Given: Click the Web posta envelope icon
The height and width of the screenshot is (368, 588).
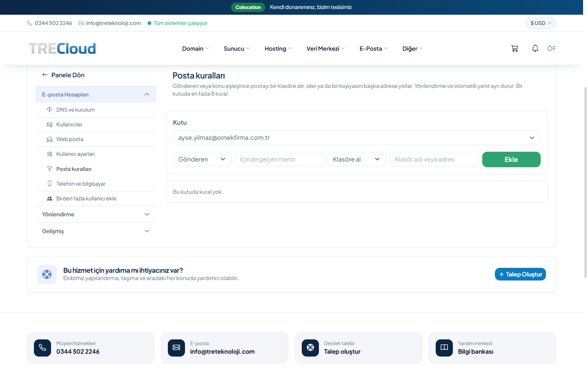Looking at the screenshot, I should tap(49, 139).
